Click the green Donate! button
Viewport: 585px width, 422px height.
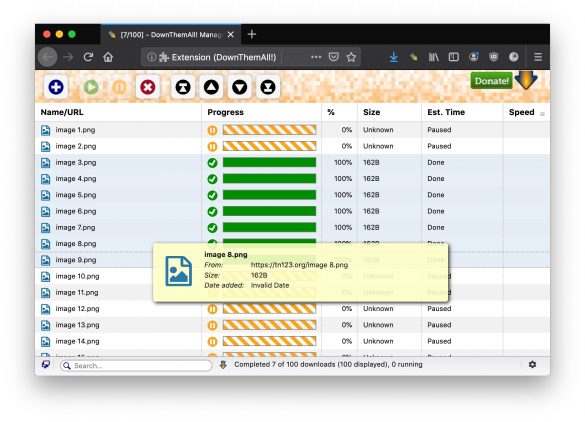point(491,81)
